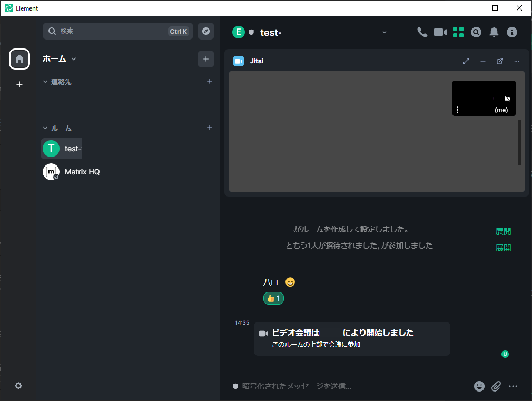The image size is (532, 401).
Task: Open the ホーム space dropdown
Action: [x=73, y=58]
